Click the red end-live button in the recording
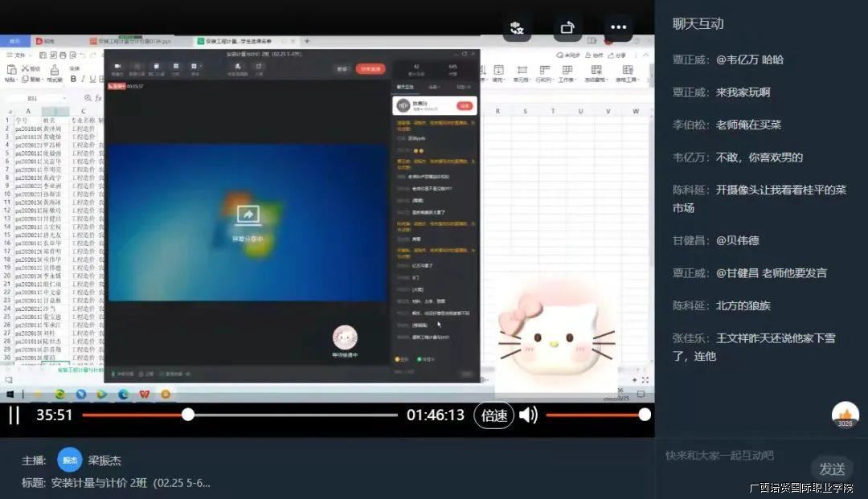The width and height of the screenshot is (868, 499). tap(371, 69)
